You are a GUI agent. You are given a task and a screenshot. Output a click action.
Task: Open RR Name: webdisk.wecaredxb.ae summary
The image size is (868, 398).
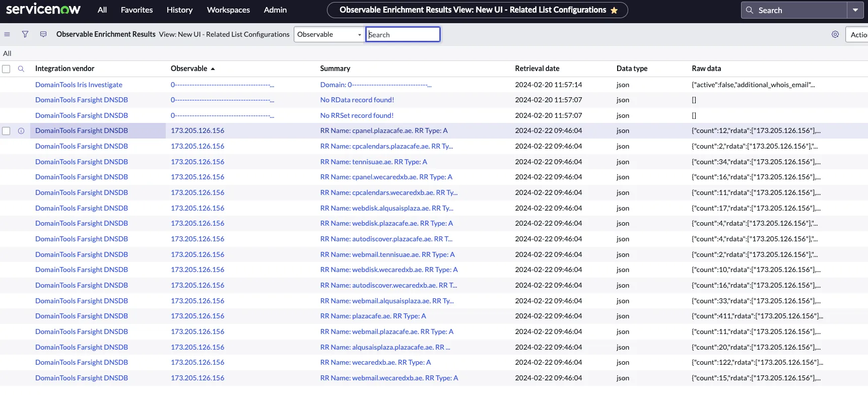(389, 270)
